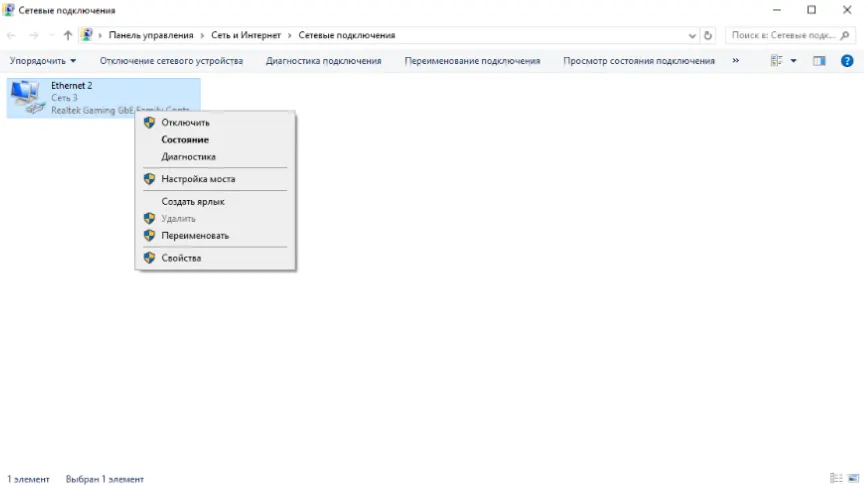Click the change view layout icon
The height and width of the screenshot is (486, 868).
point(776,61)
